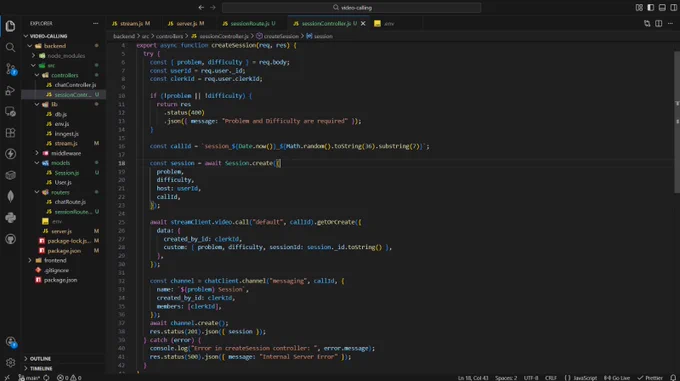680x381 pixels.
Task: Open editor More Actions ellipsis
Action: (x=670, y=23)
